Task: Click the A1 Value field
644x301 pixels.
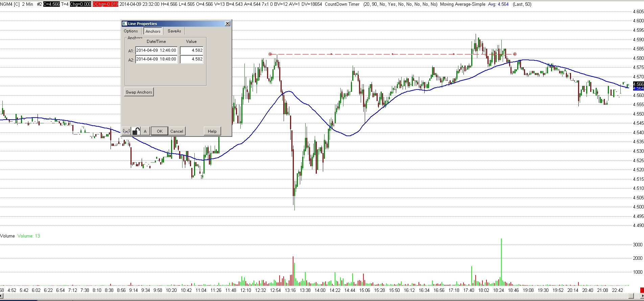Action: point(192,50)
